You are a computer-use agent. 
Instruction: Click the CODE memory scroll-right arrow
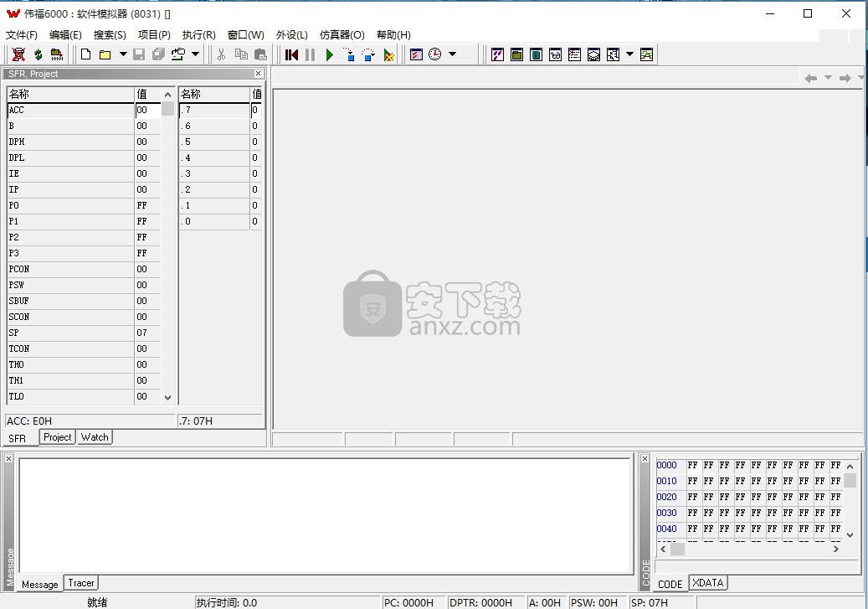tap(836, 550)
